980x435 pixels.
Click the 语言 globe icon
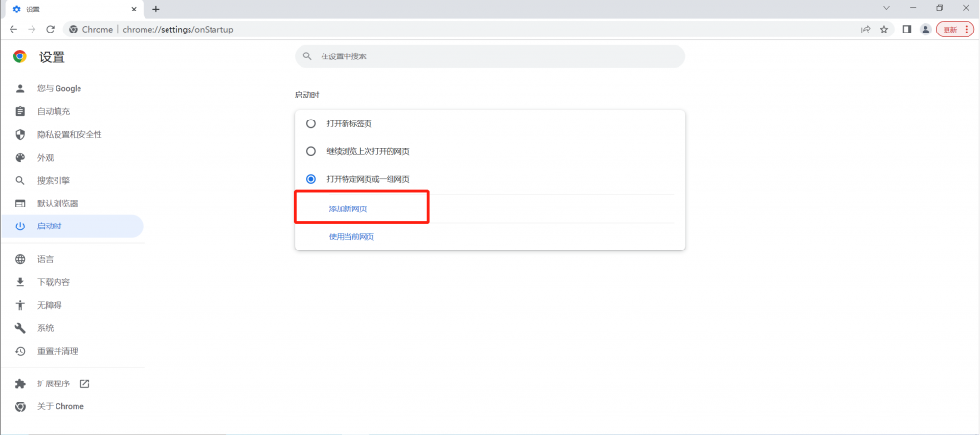(20, 259)
